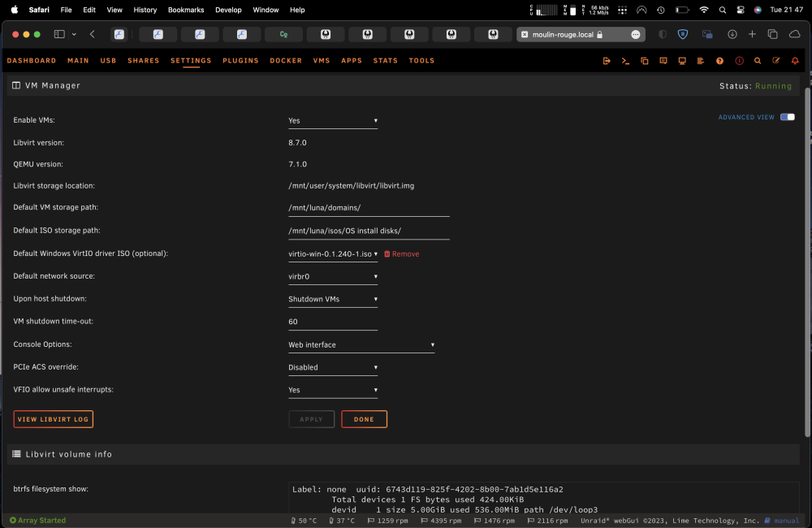Open the Stats tab
812x528 pixels.
pos(385,61)
